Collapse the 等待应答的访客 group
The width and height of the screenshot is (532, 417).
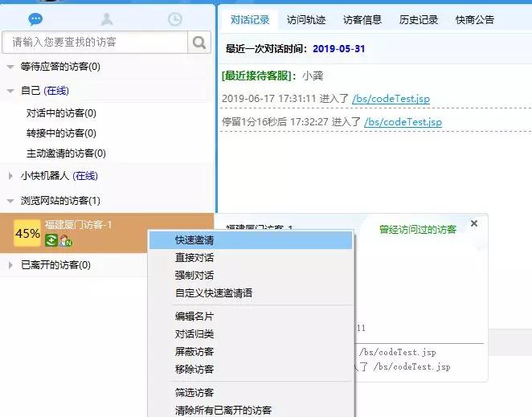[x=10, y=67]
